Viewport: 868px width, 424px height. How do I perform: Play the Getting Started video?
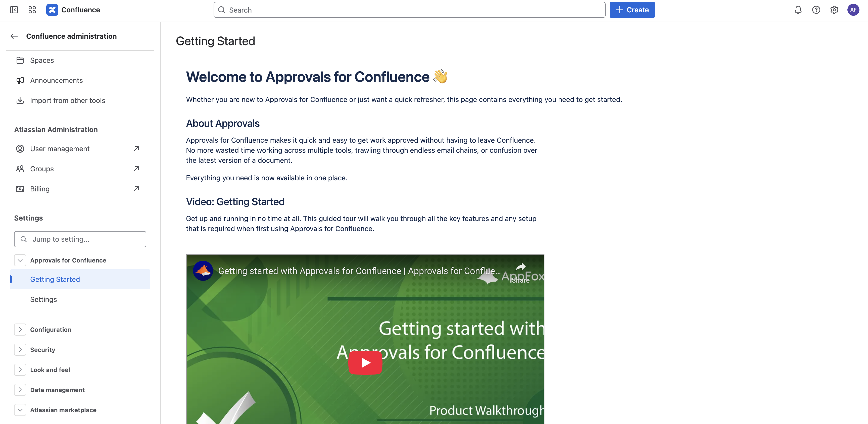tap(365, 363)
